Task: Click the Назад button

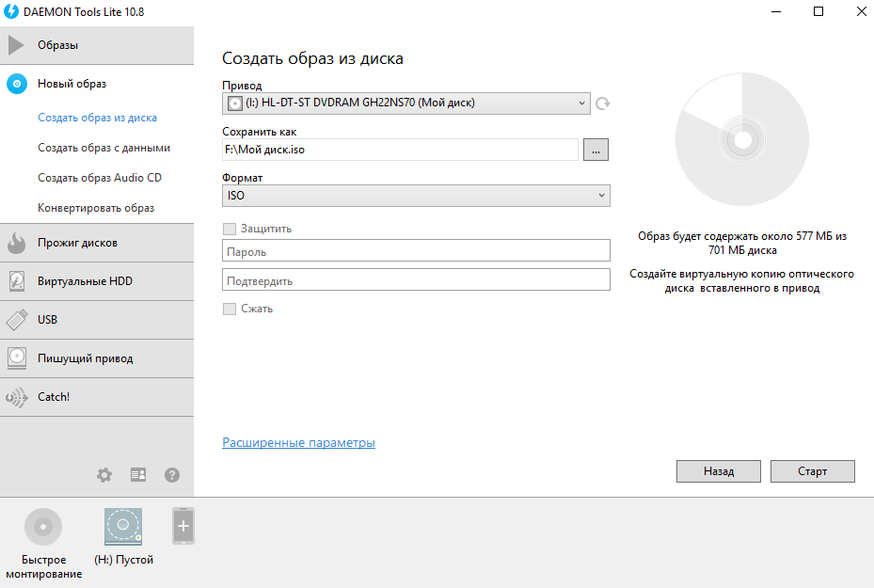Action: tap(718, 471)
